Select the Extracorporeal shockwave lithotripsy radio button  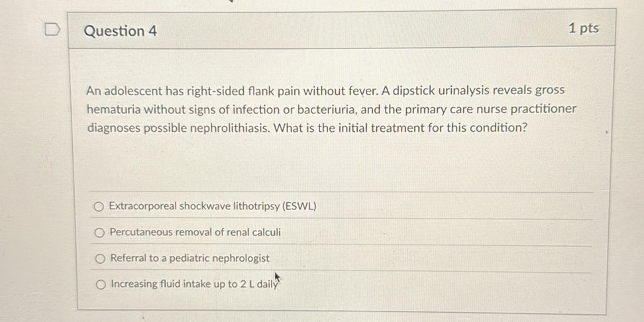pyautogui.click(x=99, y=207)
